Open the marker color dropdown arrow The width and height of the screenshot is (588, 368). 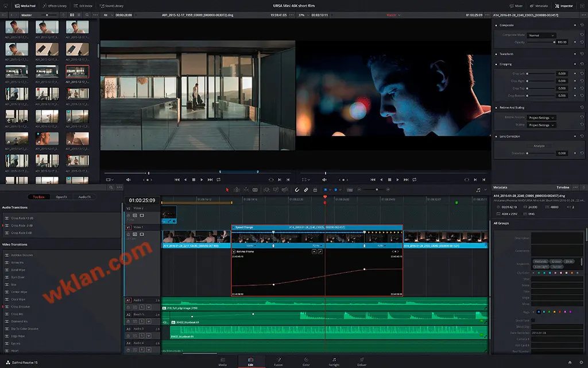coord(340,190)
